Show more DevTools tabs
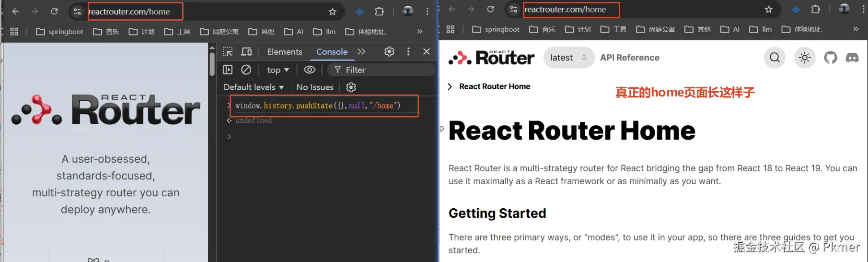Viewport: 868px width, 262px height. (x=361, y=51)
